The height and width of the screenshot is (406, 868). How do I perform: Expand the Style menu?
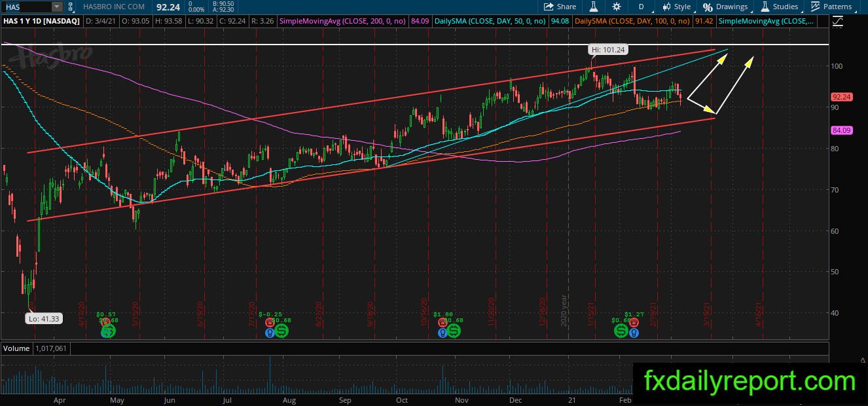676,7
